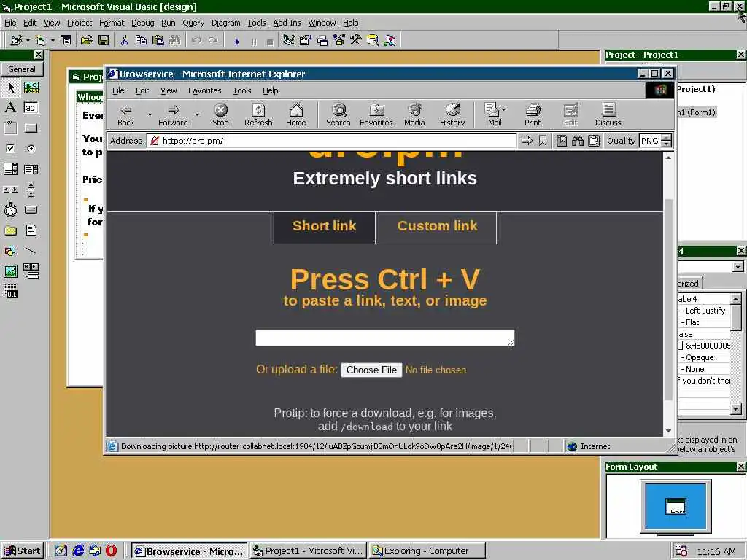Click the address bar showing https://dro.pm/
The height and width of the screenshot is (560, 747).
click(x=332, y=141)
